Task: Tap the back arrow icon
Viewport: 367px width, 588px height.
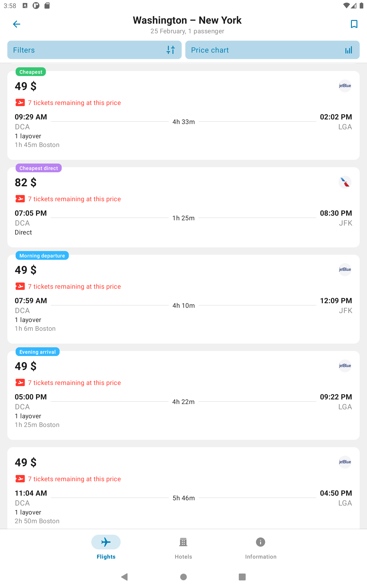Action: (17, 24)
